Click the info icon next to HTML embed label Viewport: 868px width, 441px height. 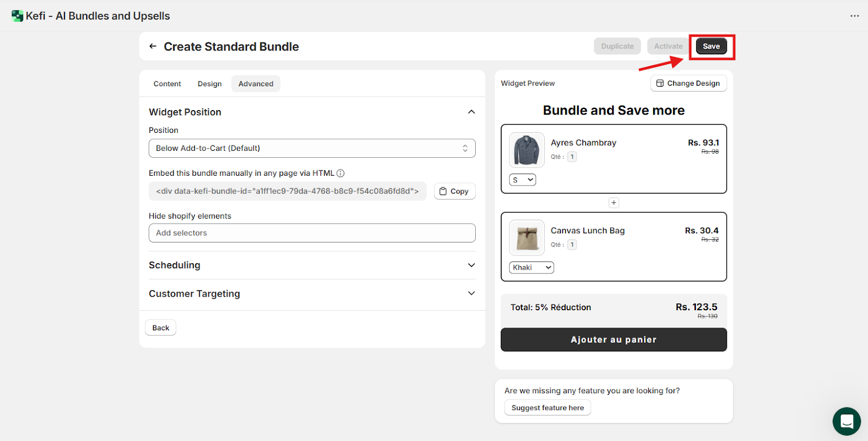[x=341, y=173]
